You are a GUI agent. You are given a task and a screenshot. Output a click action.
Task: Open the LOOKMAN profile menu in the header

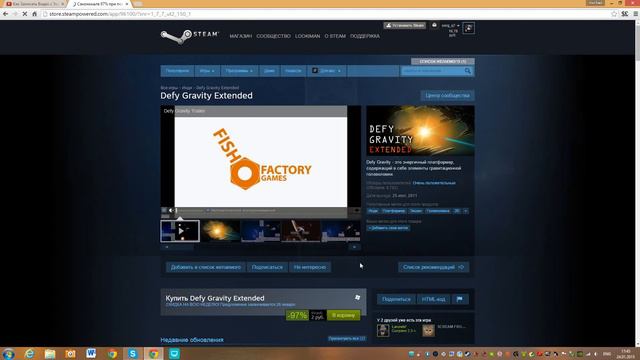pos(307,36)
